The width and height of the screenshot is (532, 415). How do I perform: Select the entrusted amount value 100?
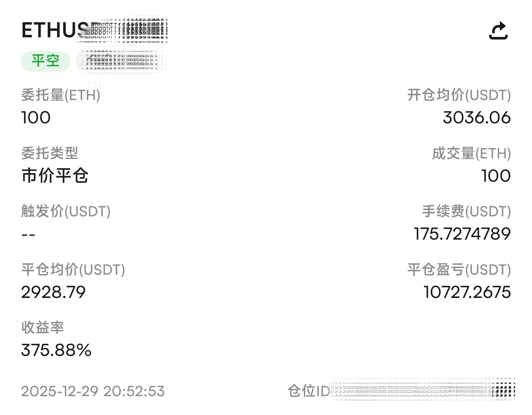point(36,117)
